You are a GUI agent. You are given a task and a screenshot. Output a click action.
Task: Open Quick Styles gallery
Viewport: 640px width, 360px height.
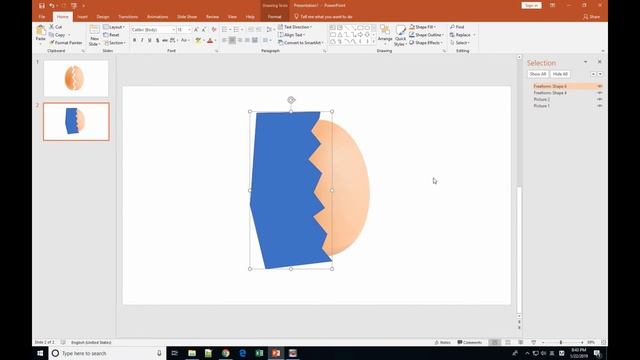pyautogui.click(x=400, y=36)
